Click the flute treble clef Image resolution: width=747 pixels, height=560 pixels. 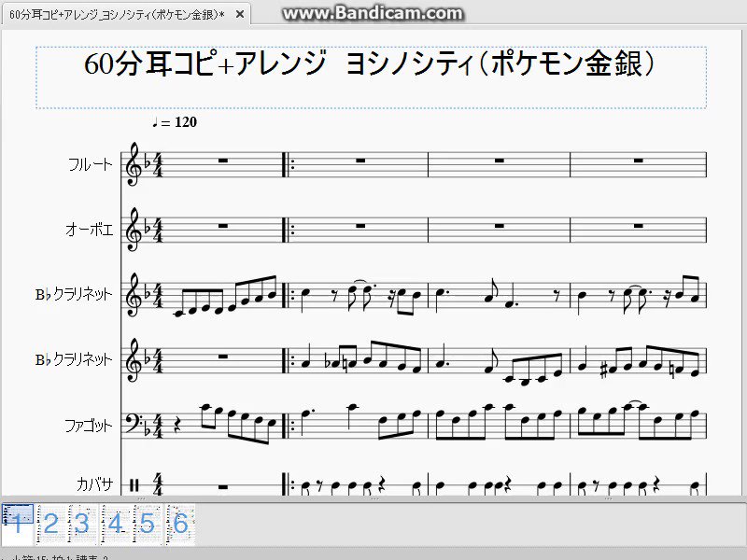pos(133,164)
